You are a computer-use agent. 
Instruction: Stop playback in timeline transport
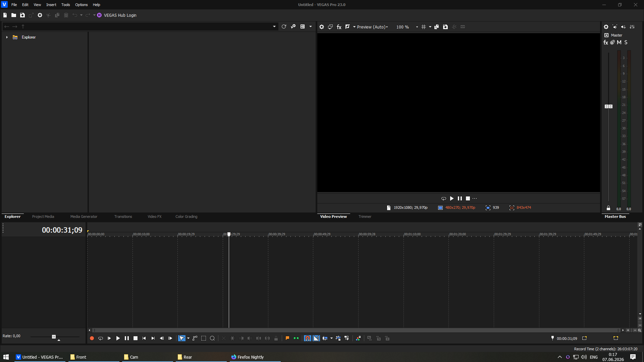136,338
